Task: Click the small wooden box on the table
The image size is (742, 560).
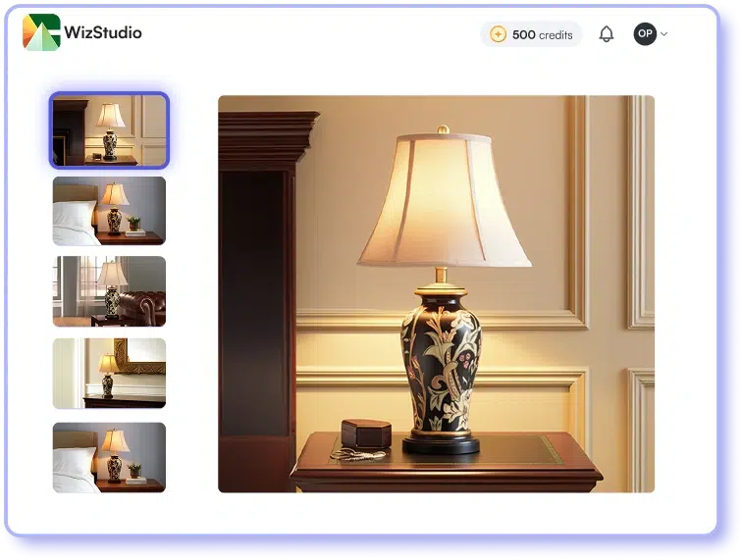Action: (x=365, y=433)
